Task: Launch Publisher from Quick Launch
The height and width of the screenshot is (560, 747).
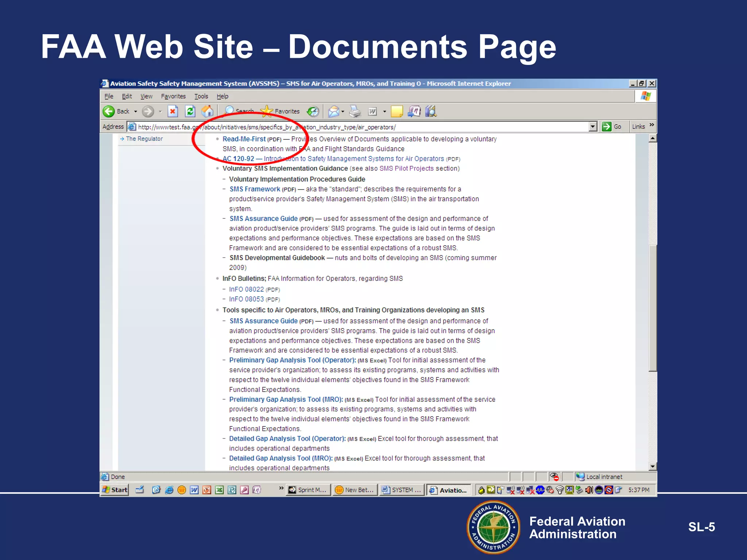Action: [232, 490]
